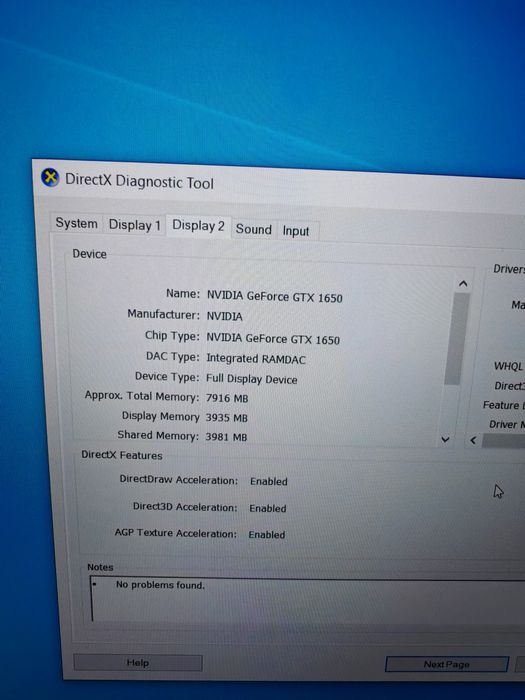
Task: Click the 3981 MB shared memory value
Action: tap(226, 437)
